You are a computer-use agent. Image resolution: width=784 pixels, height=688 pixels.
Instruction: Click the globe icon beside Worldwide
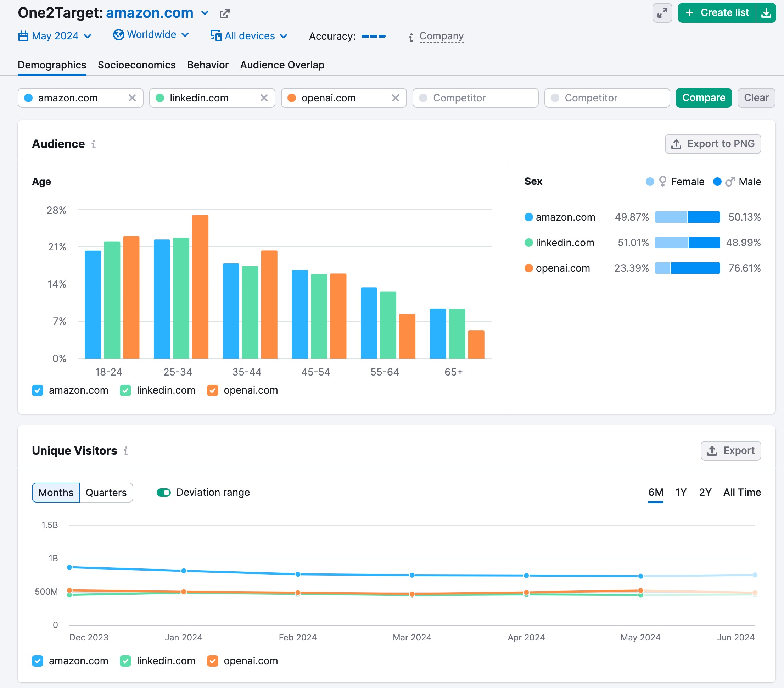[x=118, y=35]
